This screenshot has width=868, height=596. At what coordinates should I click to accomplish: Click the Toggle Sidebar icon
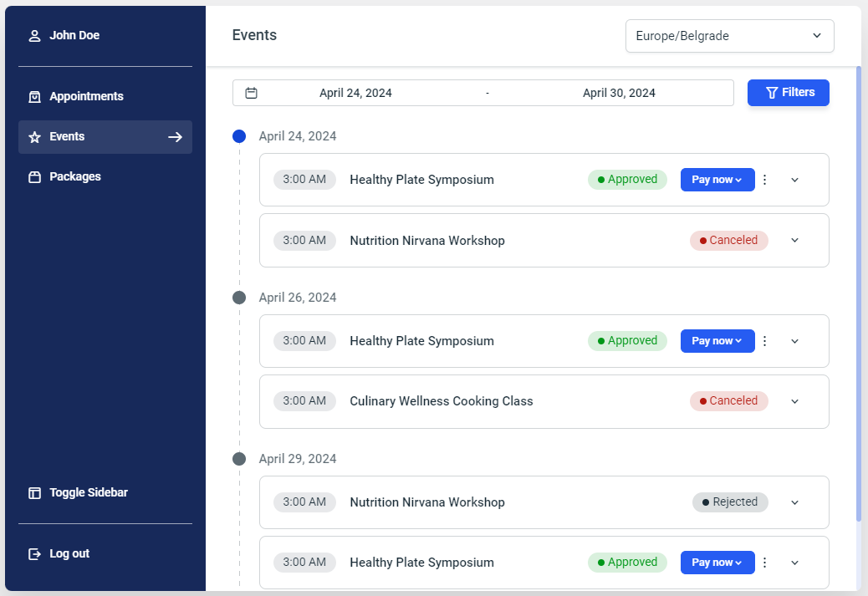coord(34,492)
